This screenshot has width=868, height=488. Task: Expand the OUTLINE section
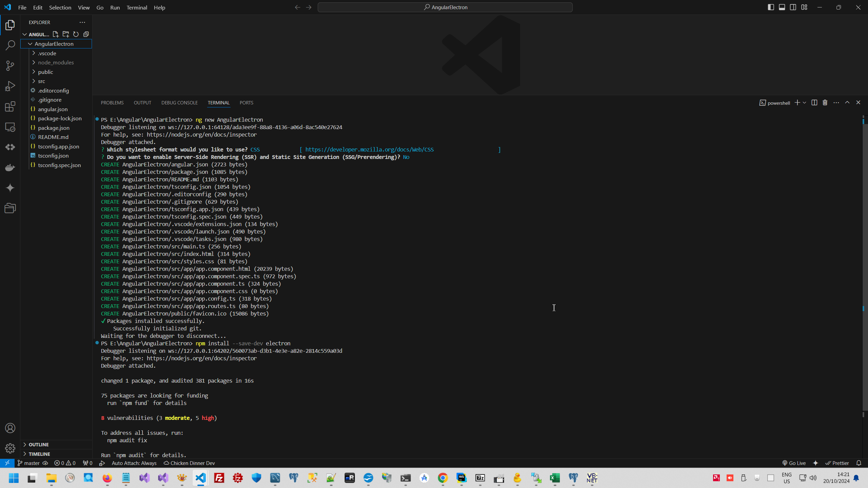coord(39,445)
